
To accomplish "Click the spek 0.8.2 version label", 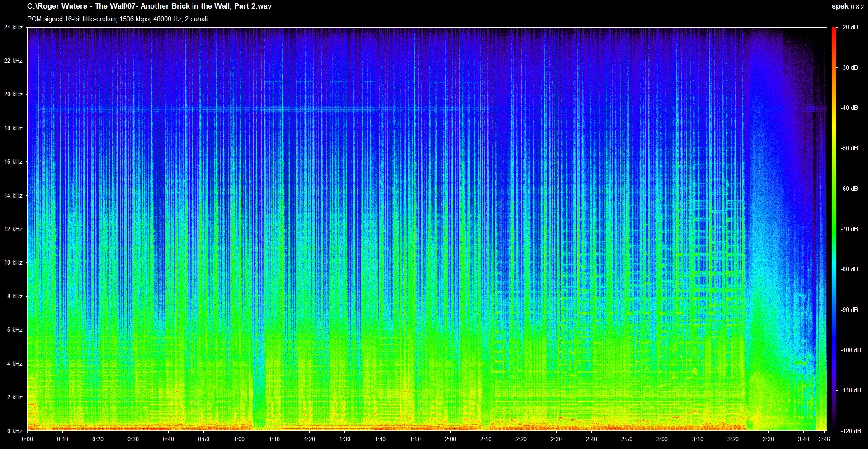I will (848, 6).
